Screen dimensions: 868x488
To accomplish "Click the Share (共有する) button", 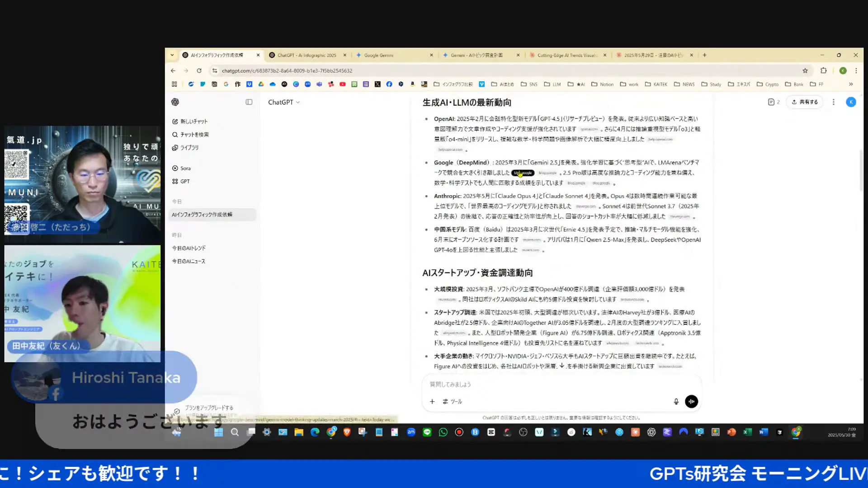I will pyautogui.click(x=805, y=102).
